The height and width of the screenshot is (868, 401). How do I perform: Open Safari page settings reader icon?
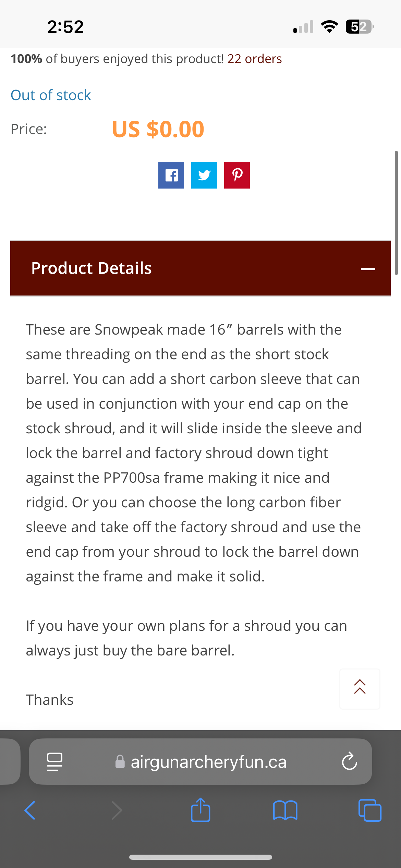pos(54,762)
